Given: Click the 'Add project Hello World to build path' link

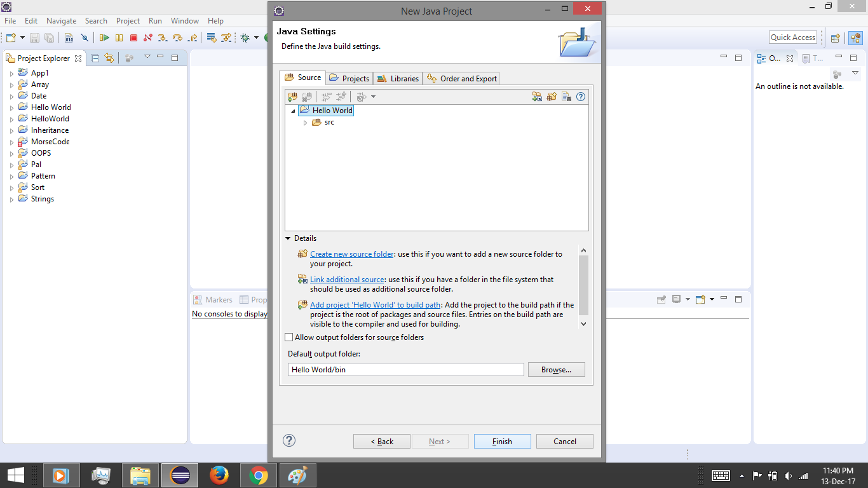Looking at the screenshot, I should tap(374, 304).
